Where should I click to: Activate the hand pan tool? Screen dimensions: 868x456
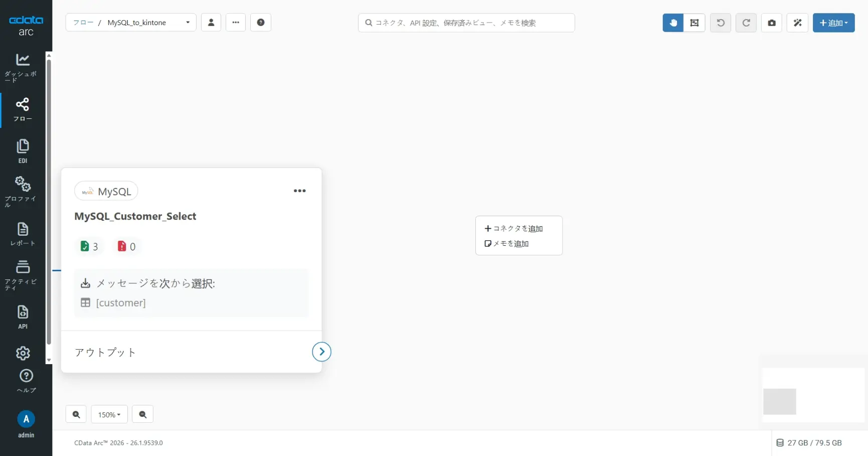tap(673, 23)
